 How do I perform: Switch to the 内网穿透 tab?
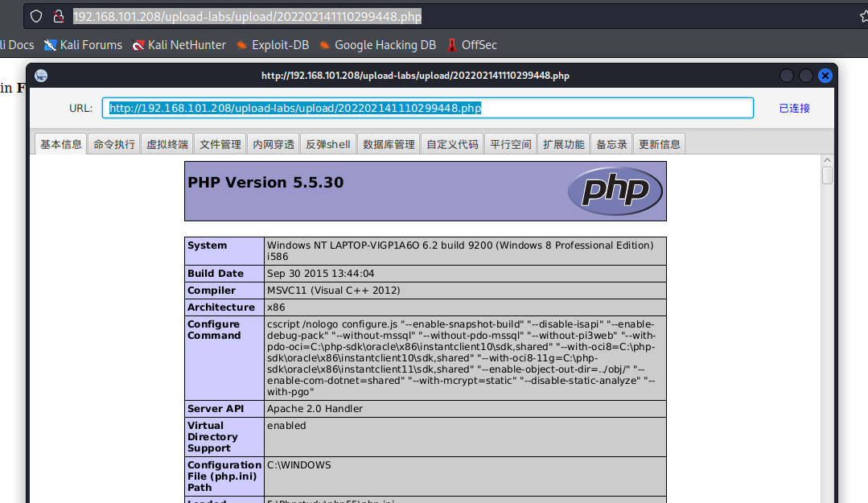[274, 145]
